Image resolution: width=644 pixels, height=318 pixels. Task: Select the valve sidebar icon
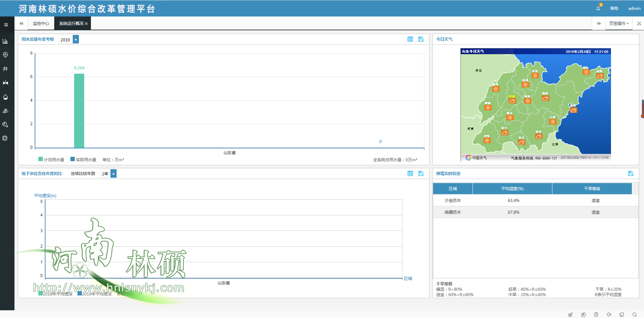tap(5, 83)
